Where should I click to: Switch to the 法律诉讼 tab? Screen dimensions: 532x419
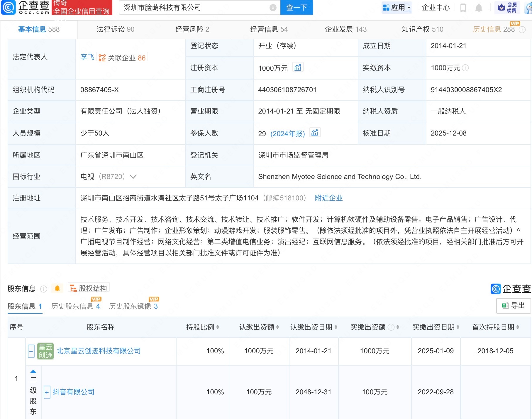[x=115, y=29]
